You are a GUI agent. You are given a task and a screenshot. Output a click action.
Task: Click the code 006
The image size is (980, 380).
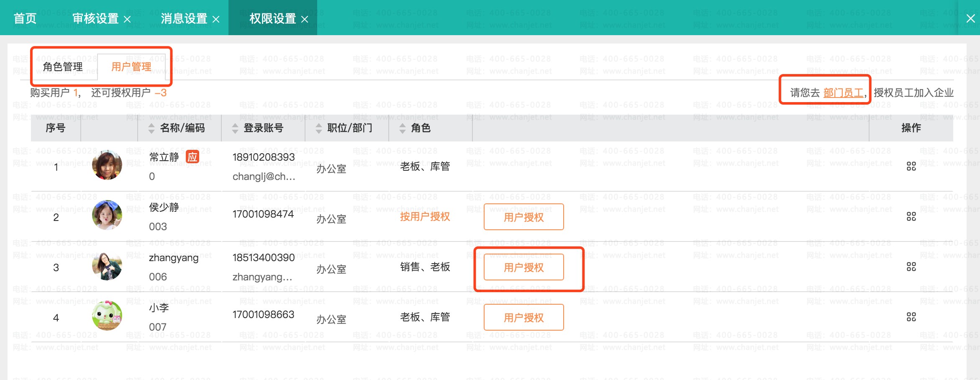pos(158,277)
